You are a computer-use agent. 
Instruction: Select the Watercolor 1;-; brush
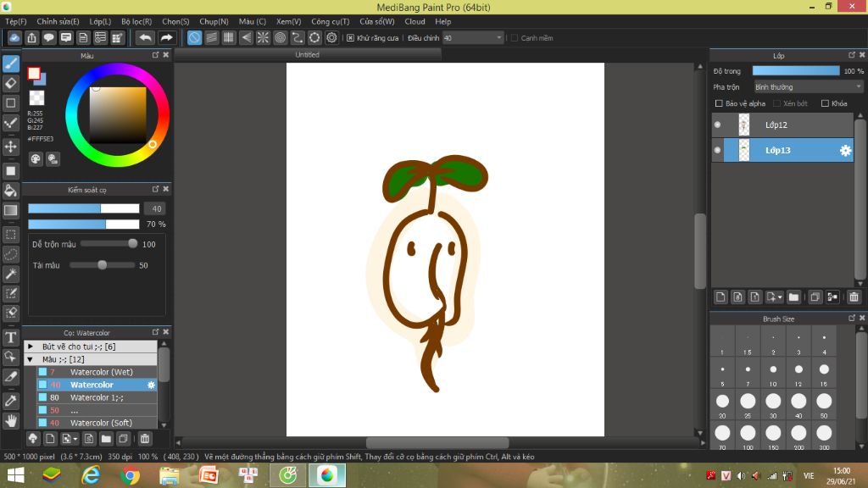point(97,397)
